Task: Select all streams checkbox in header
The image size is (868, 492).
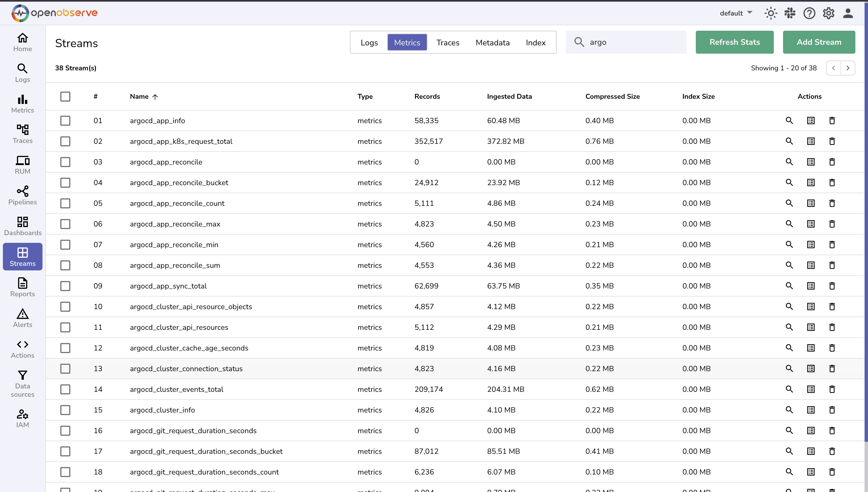Action: point(65,97)
